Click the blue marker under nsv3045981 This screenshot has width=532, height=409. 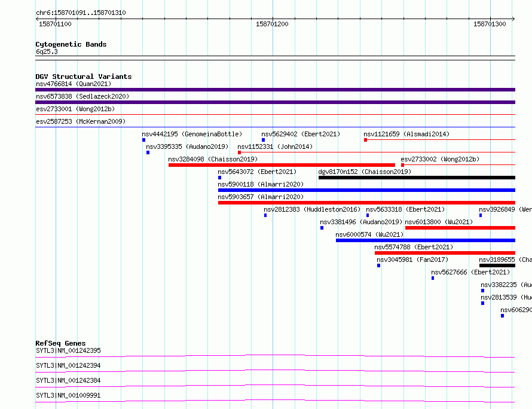pos(378,265)
